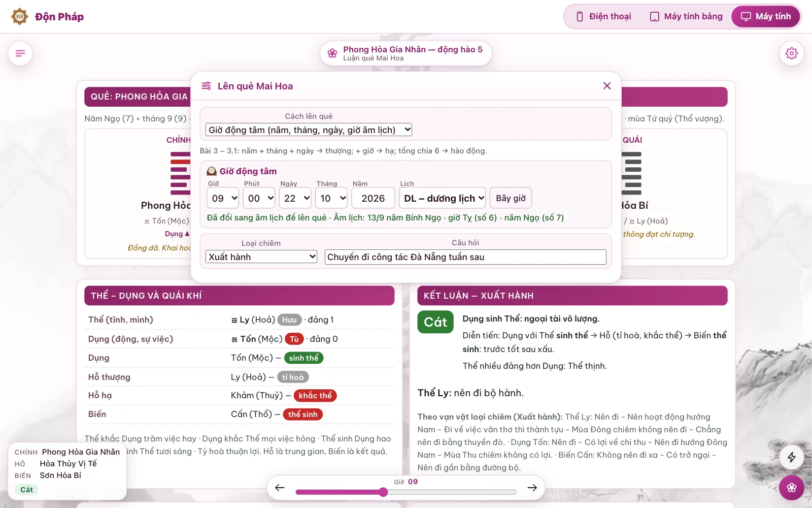Image resolution: width=812 pixels, height=508 pixels.
Task: Click the THỂ – DỤNG VÀ QUÁI KHÍ header
Action: 240,296
